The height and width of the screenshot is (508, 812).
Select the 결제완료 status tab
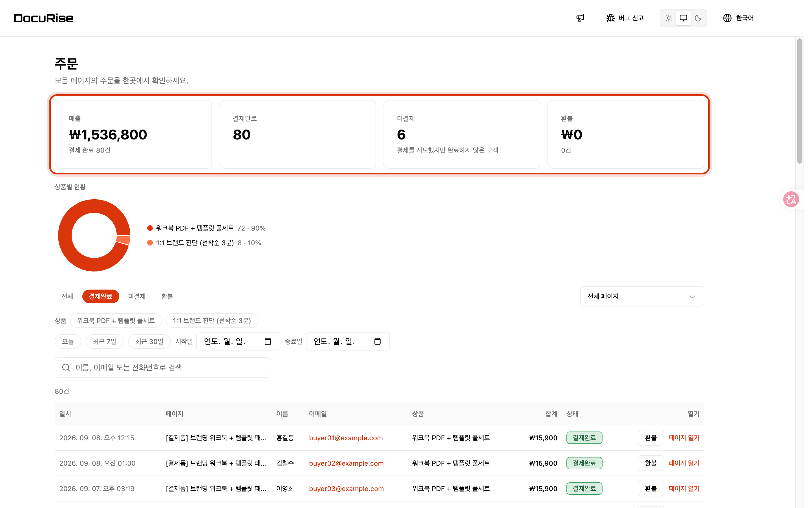(100, 296)
